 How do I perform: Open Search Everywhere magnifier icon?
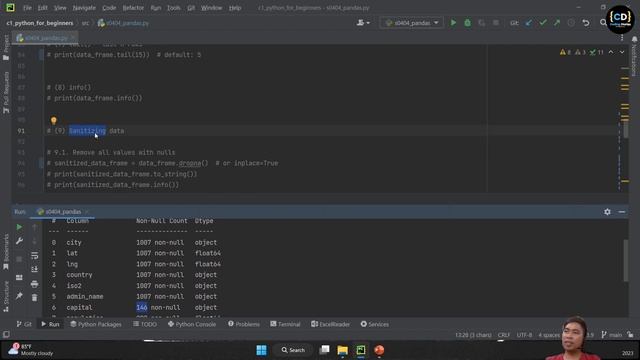603,23
